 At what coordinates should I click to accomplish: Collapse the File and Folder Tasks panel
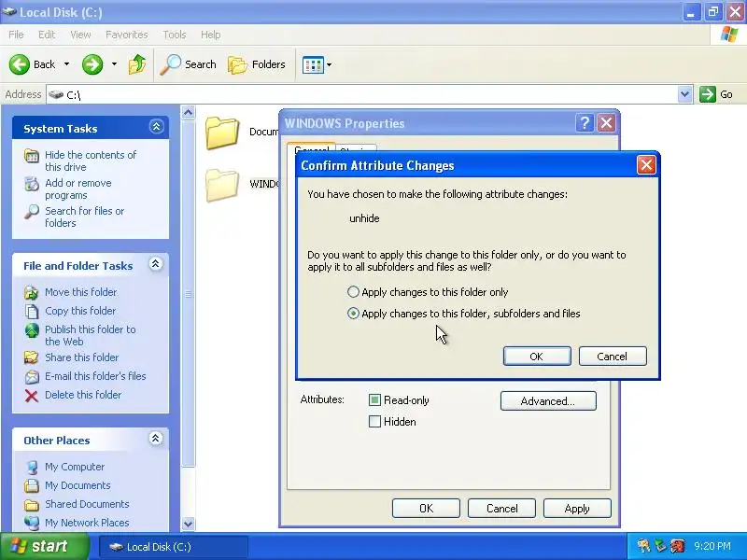tap(156, 264)
